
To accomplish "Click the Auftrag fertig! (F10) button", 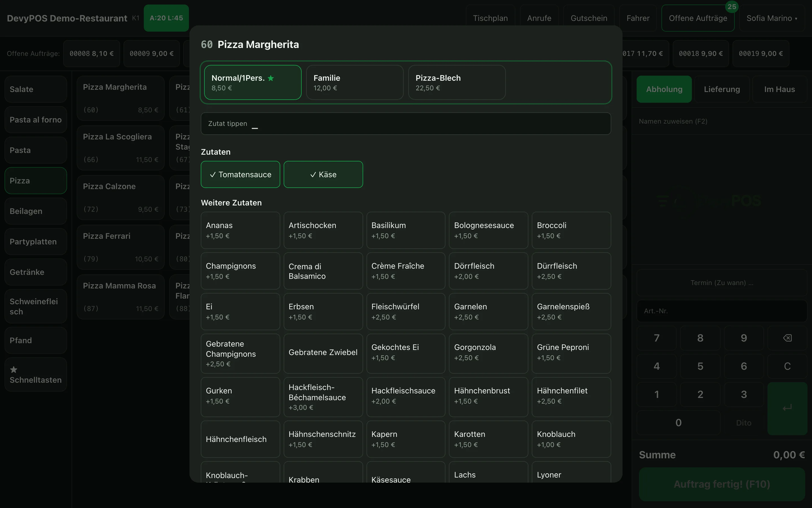I will coord(722,484).
